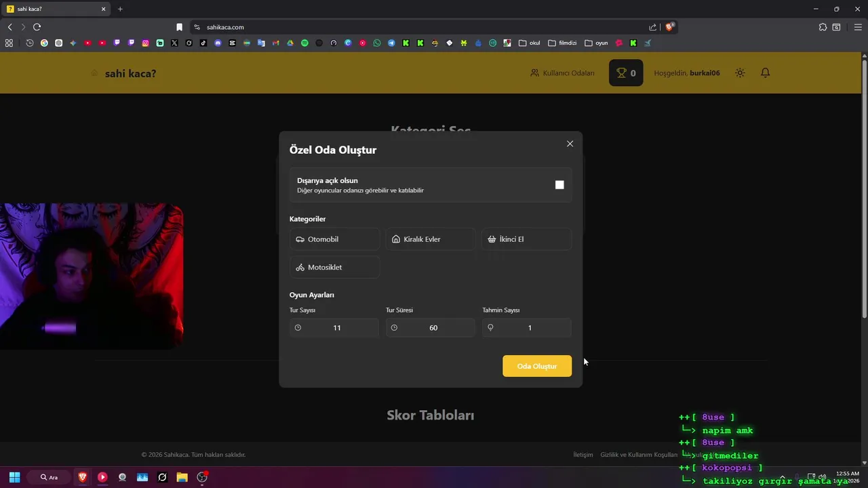Open Gizlilik ve Kullanım Koşulları link
Viewport: 868px width, 488px height.
coord(639,455)
